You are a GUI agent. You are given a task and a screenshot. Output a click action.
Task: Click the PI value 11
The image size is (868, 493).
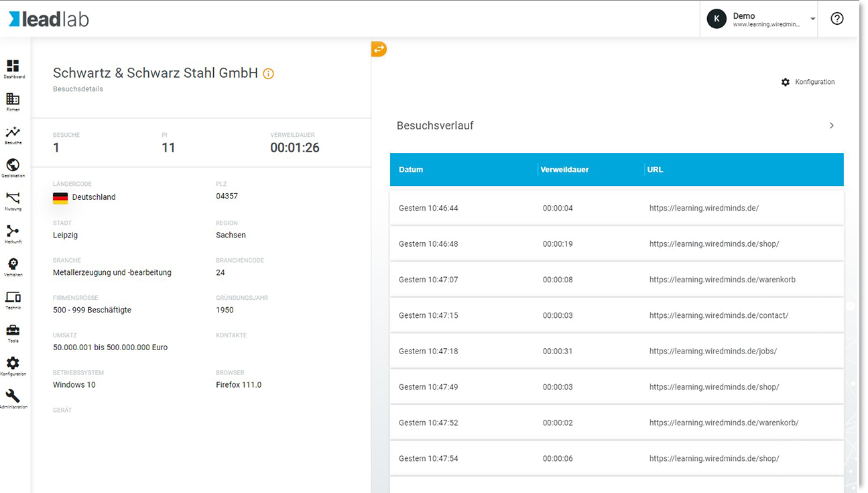168,148
